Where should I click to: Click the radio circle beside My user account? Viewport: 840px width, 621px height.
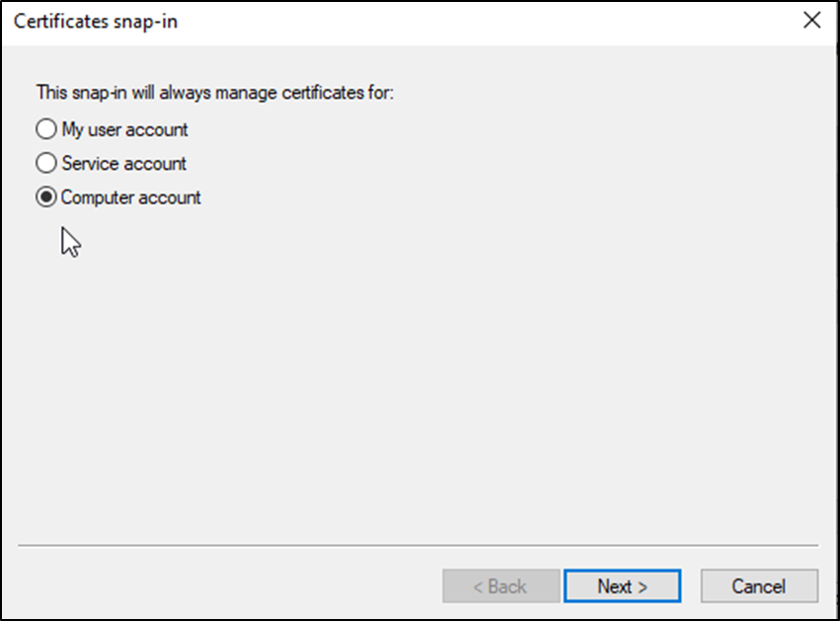[x=45, y=129]
